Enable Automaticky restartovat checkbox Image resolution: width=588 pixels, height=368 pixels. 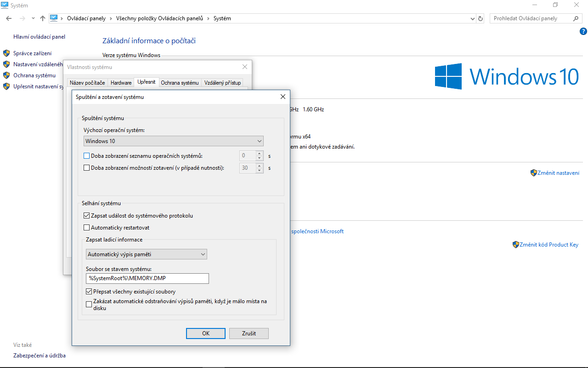point(86,228)
